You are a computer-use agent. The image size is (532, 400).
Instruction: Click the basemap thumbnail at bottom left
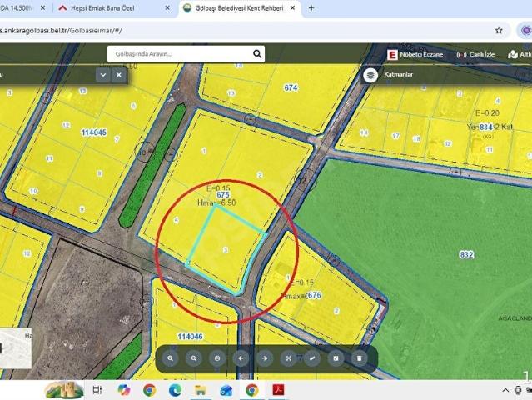(16, 347)
